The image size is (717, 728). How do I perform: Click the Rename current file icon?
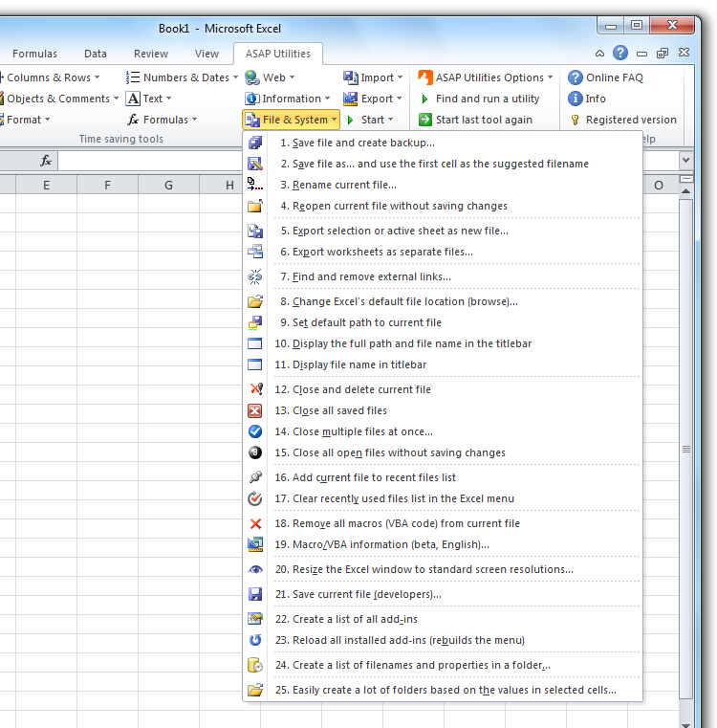tap(255, 185)
